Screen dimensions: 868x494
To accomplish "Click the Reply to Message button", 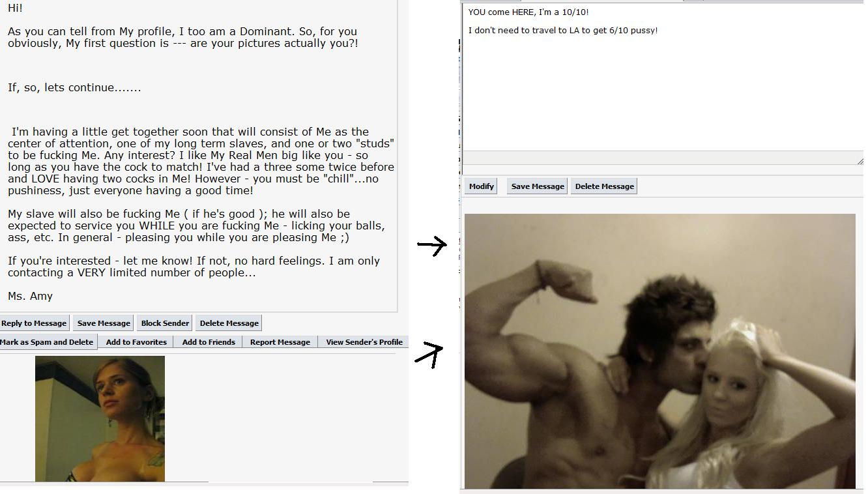I will click(33, 323).
